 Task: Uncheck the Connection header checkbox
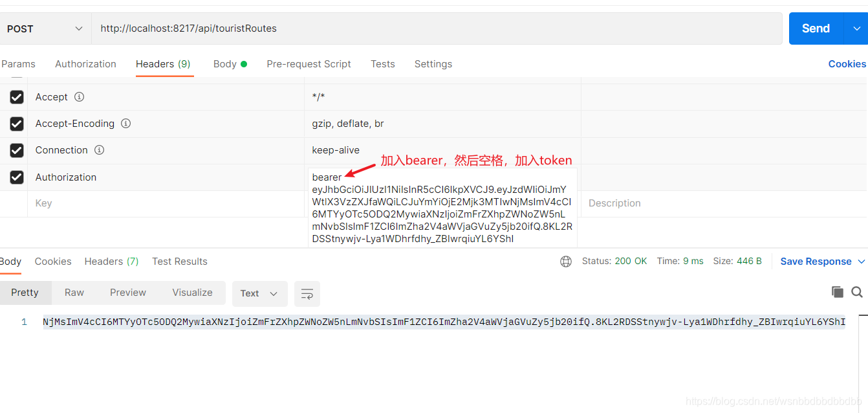17,150
